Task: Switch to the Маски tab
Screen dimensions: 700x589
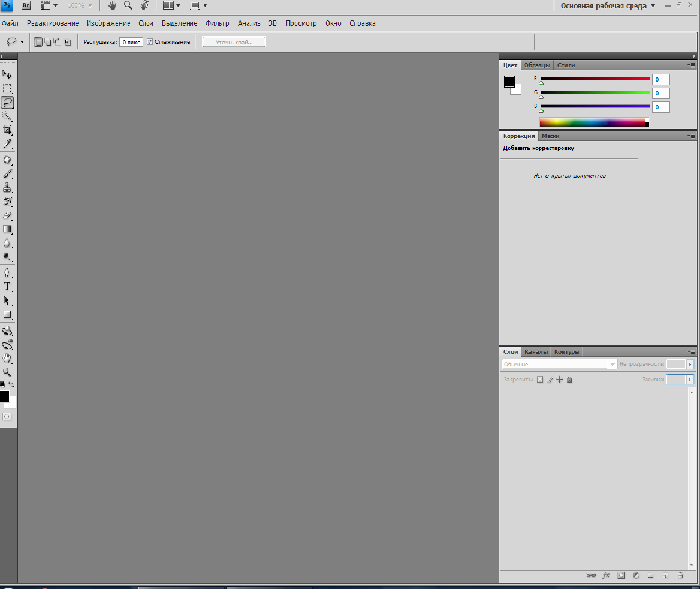Action: [x=550, y=136]
